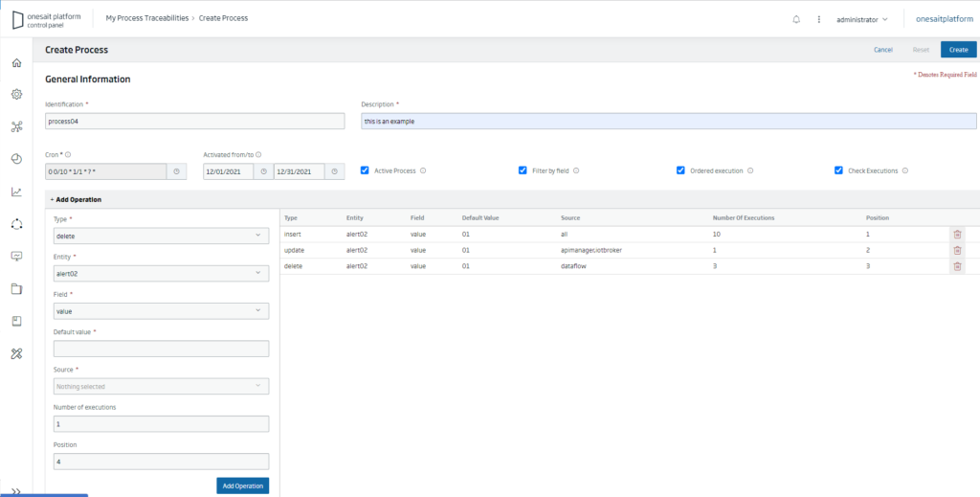
Task: Show the Activated from/to info icon
Action: pos(258,154)
